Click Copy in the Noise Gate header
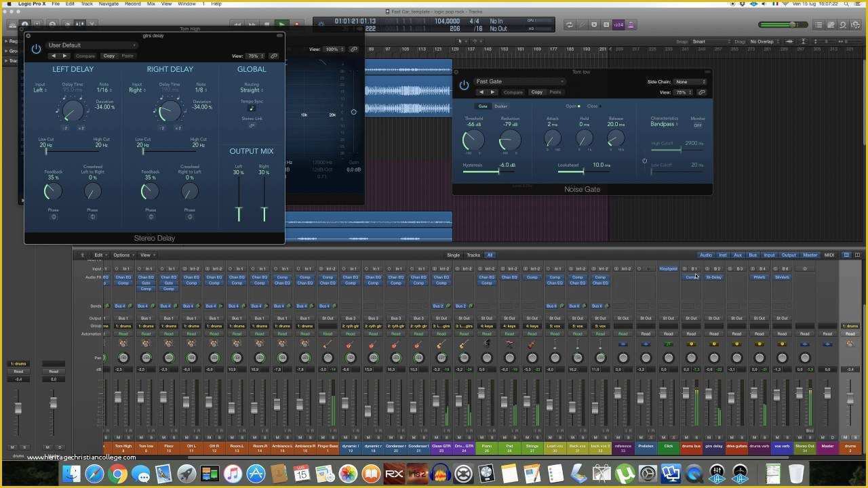 [537, 92]
